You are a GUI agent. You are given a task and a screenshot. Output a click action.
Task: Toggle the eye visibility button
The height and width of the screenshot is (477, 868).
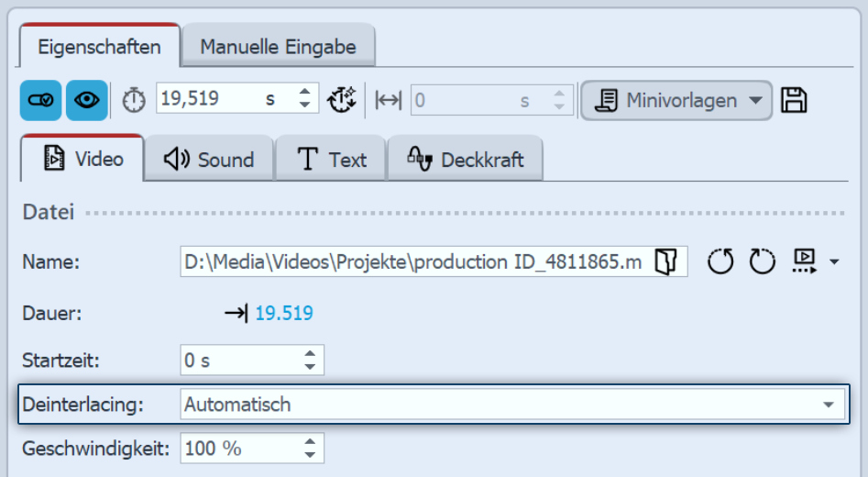click(87, 100)
